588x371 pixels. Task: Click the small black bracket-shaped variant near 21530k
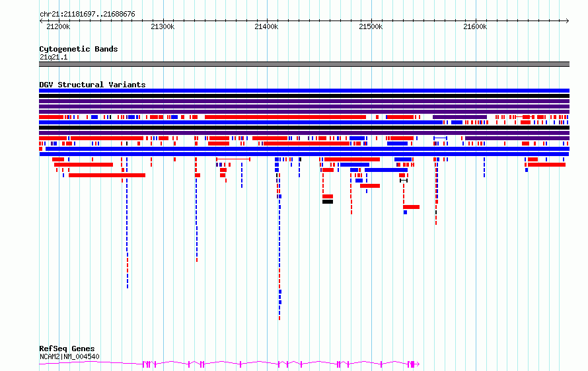[404, 181]
